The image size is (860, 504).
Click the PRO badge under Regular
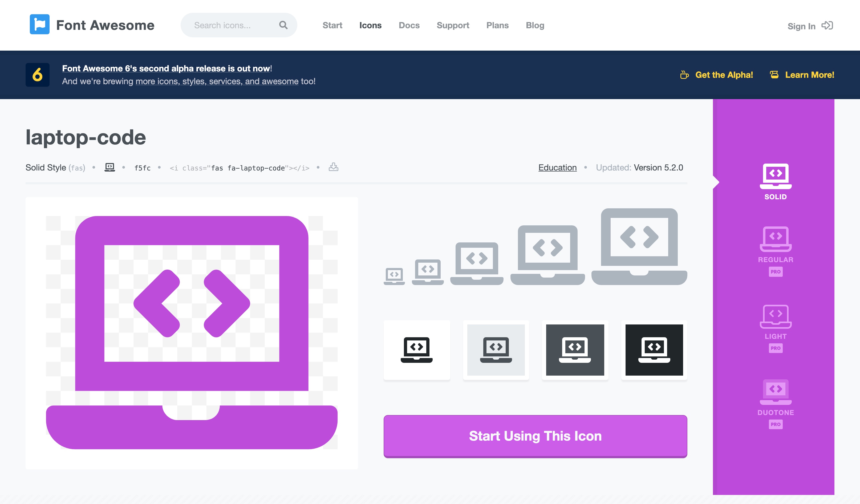pos(775,272)
